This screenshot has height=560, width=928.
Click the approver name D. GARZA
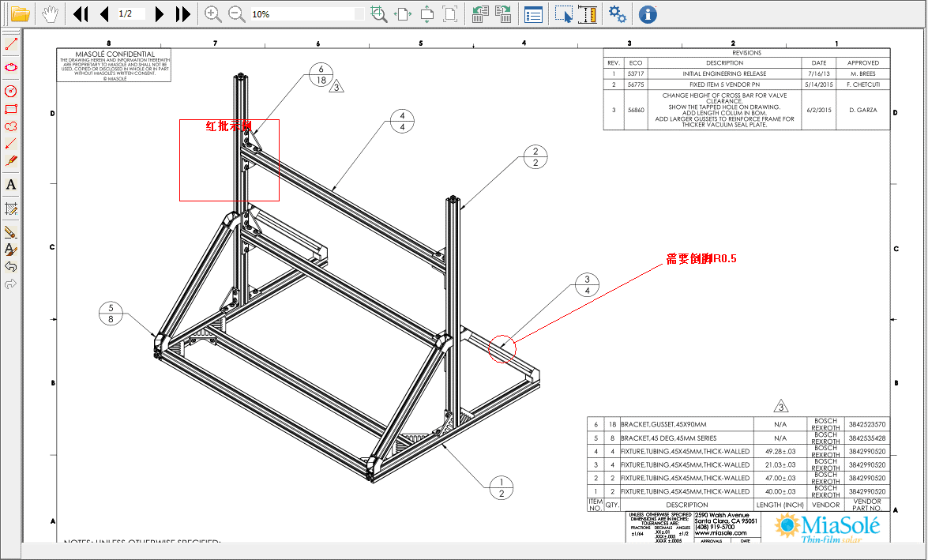click(863, 110)
